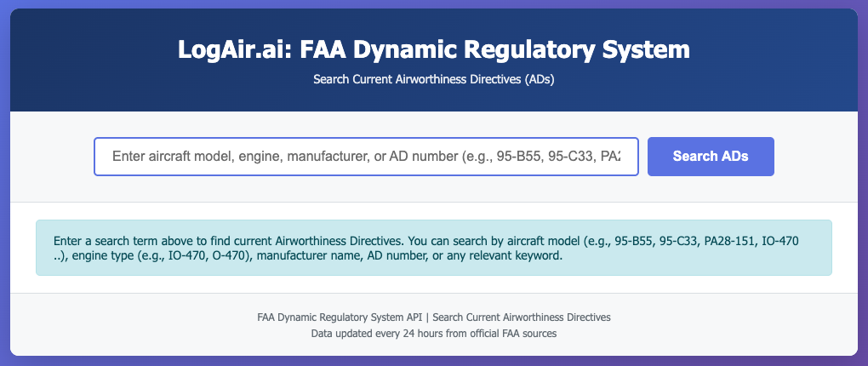Click footer text 'Search Current Airworthiness Directives'
The height and width of the screenshot is (366, 868).
coord(522,317)
